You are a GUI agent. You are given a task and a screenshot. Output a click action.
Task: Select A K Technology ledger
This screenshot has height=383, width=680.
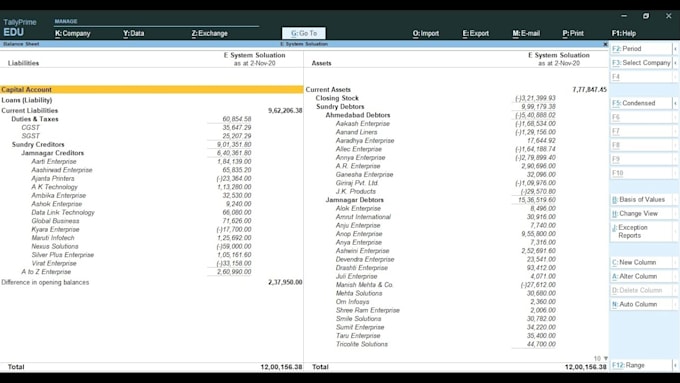54,187
